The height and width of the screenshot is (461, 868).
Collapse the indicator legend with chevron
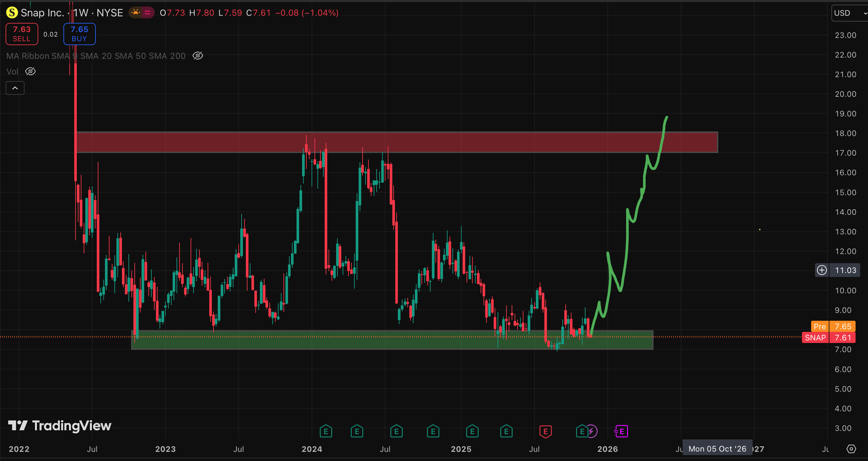pyautogui.click(x=15, y=88)
